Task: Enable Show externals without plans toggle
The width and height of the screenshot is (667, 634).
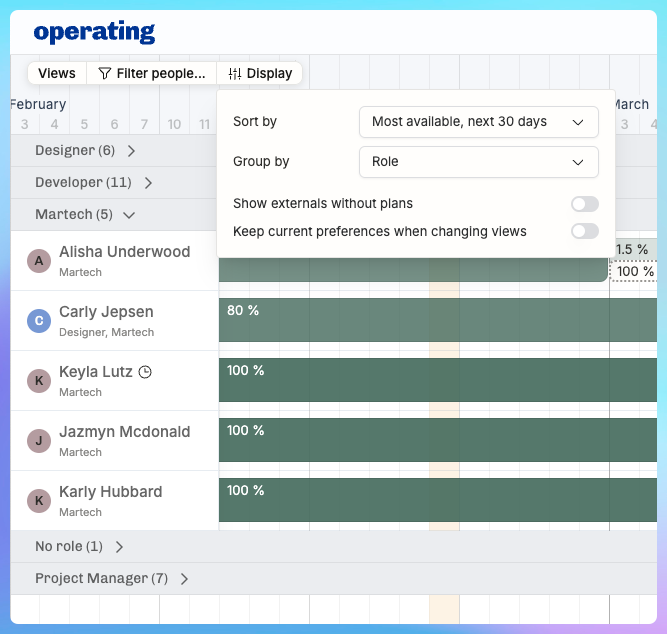Action: (x=584, y=204)
